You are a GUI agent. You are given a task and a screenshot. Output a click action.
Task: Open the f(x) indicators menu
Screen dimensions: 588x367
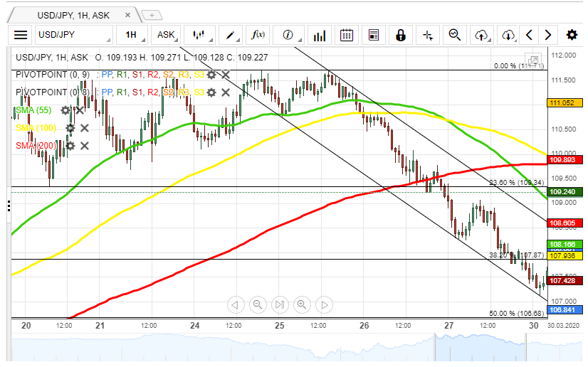[x=259, y=35]
